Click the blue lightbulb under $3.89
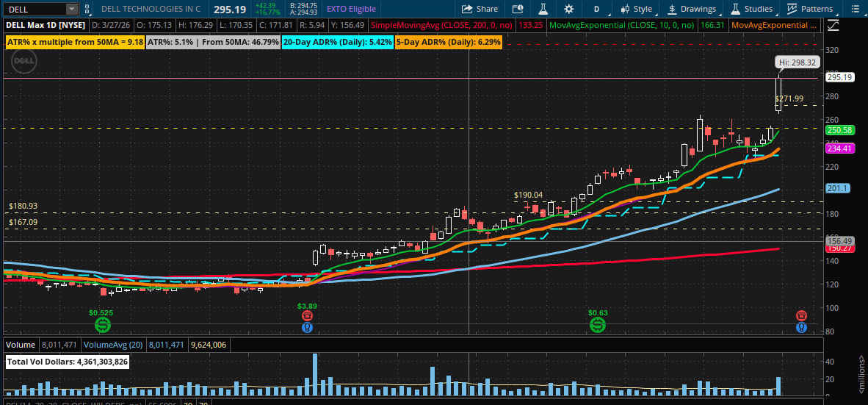Image resolution: width=868 pixels, height=405 pixels. tap(307, 327)
